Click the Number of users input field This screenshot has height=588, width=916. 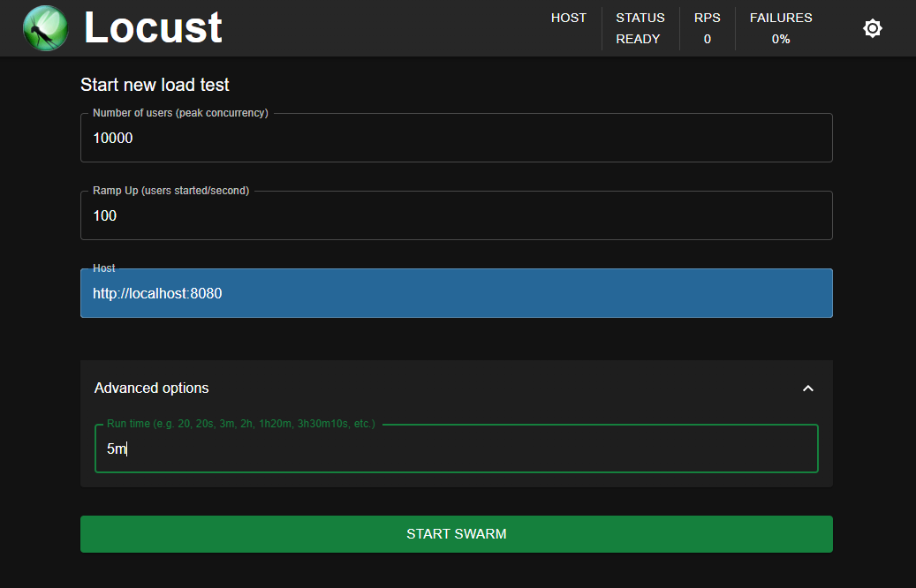click(457, 138)
